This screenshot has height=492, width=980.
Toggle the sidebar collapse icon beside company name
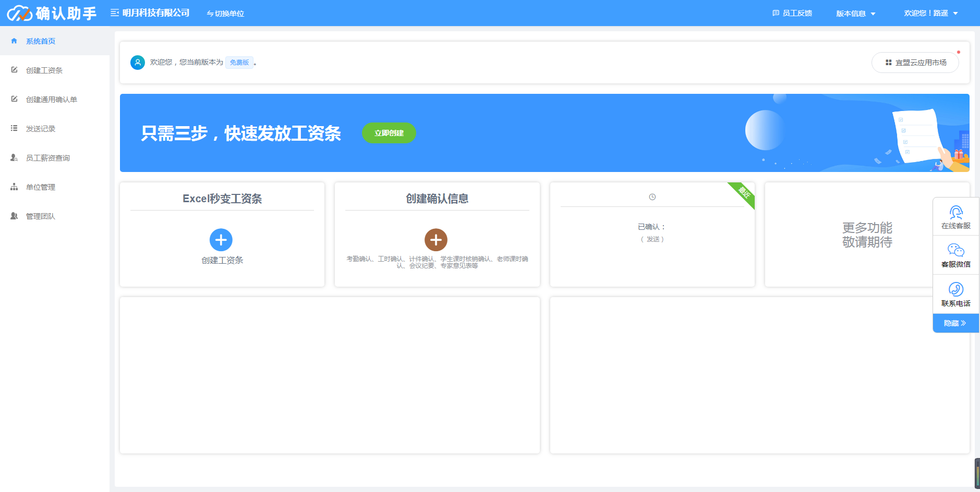[115, 13]
